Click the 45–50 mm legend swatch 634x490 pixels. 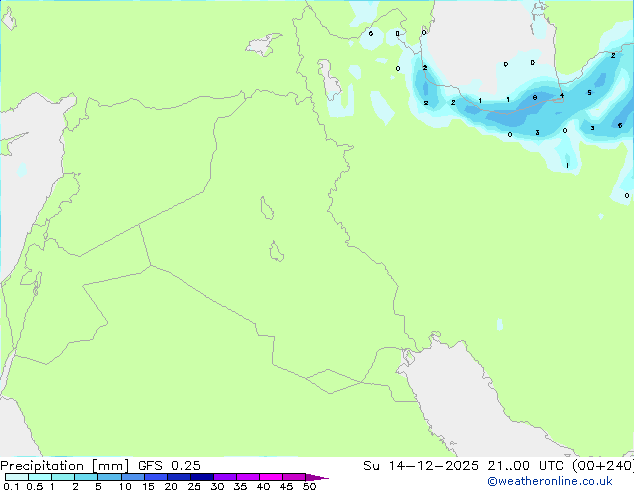point(294,477)
